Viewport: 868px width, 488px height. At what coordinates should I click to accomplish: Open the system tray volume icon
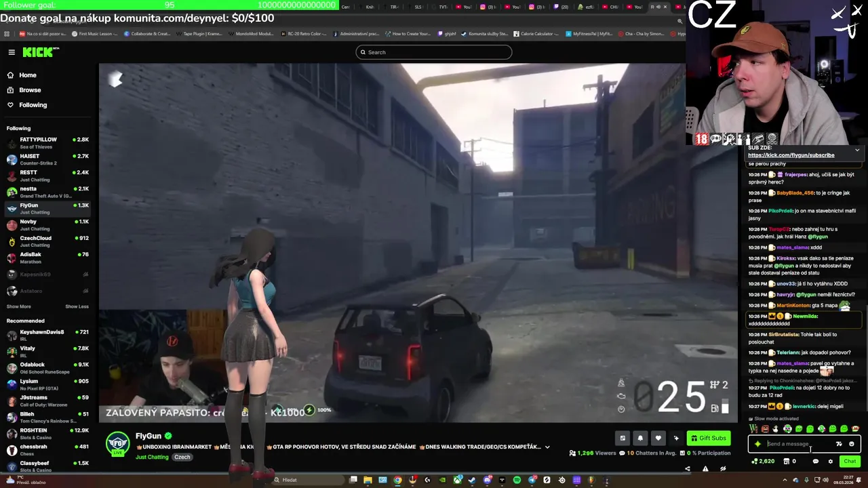[824, 480]
